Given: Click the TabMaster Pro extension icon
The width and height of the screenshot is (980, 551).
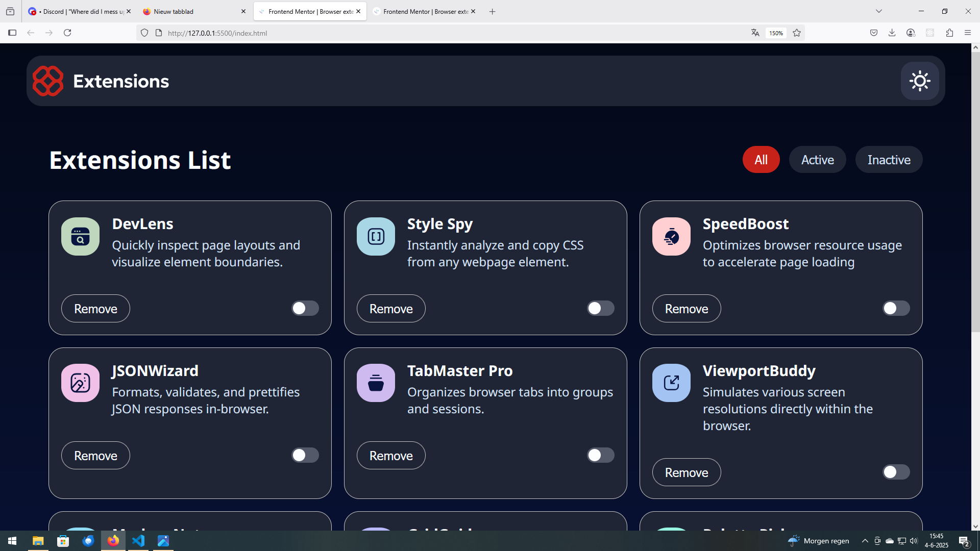Looking at the screenshot, I should tap(376, 383).
